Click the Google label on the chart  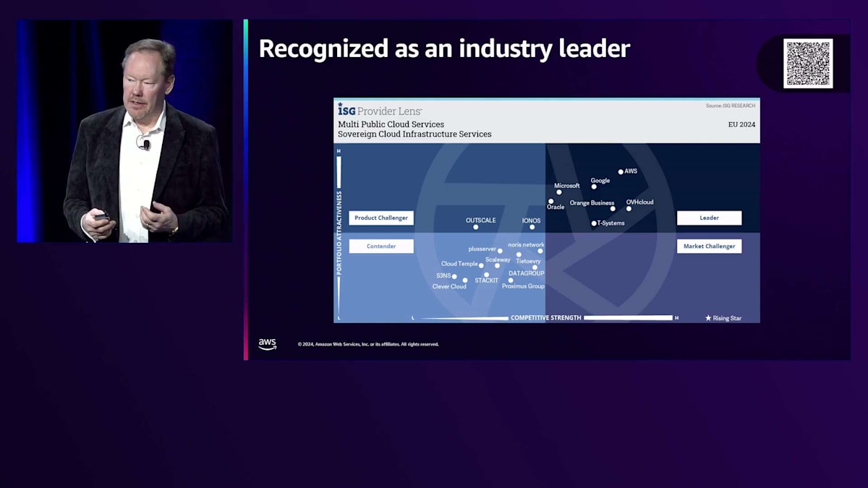coord(600,181)
